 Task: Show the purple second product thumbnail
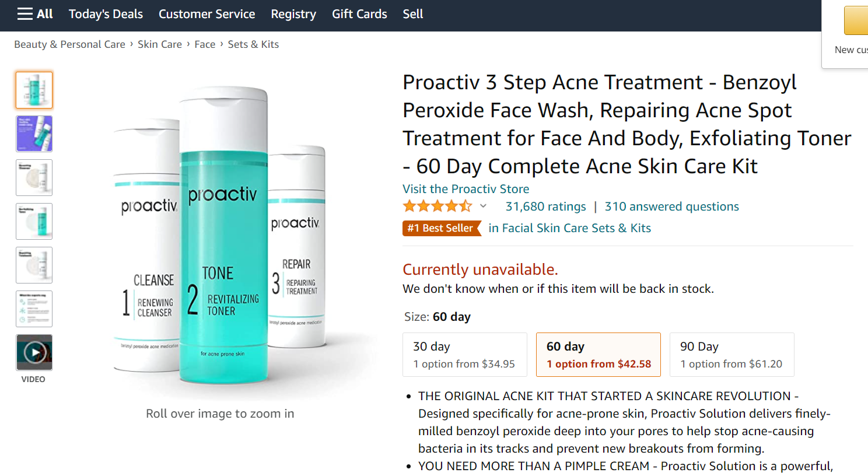[34, 134]
